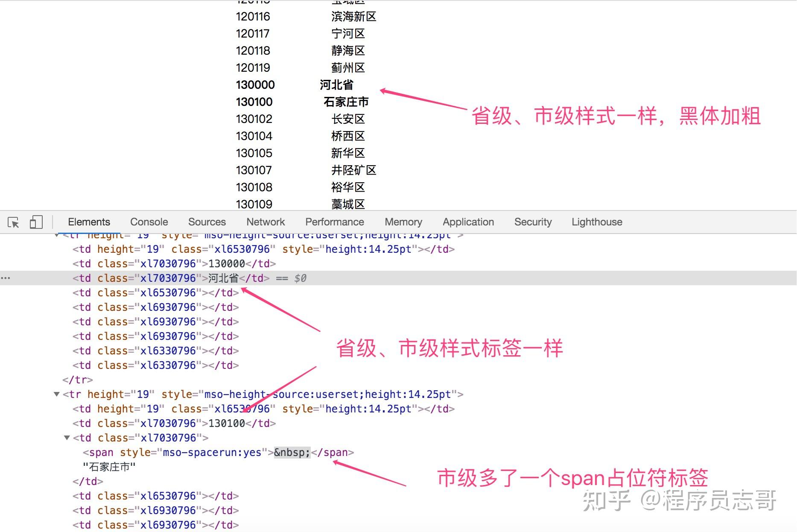
Task: Switch to the Application tab
Action: (468, 222)
